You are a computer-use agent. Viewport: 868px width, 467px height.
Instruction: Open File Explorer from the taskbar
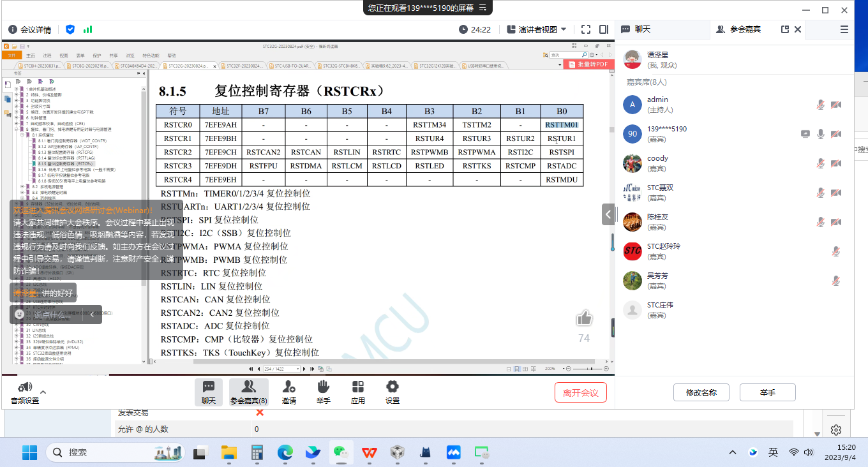(x=228, y=452)
